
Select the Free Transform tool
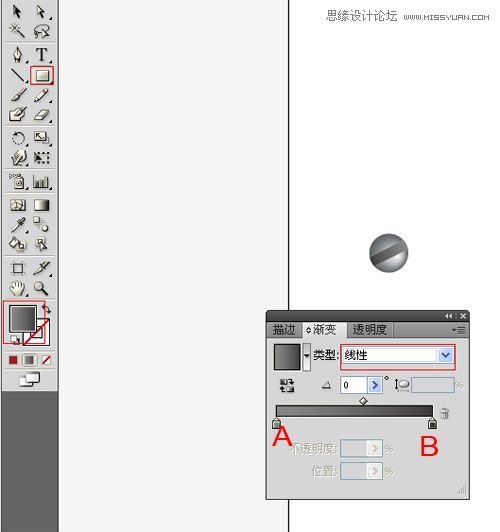pyautogui.click(x=41, y=158)
